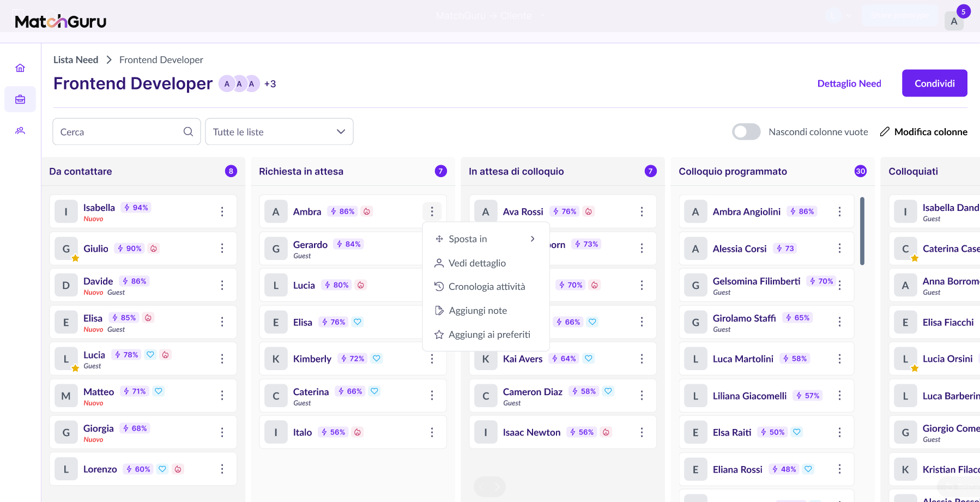The height and width of the screenshot is (502, 980).
Task: Open three-dot menu for Giulio card
Action: [x=222, y=249]
